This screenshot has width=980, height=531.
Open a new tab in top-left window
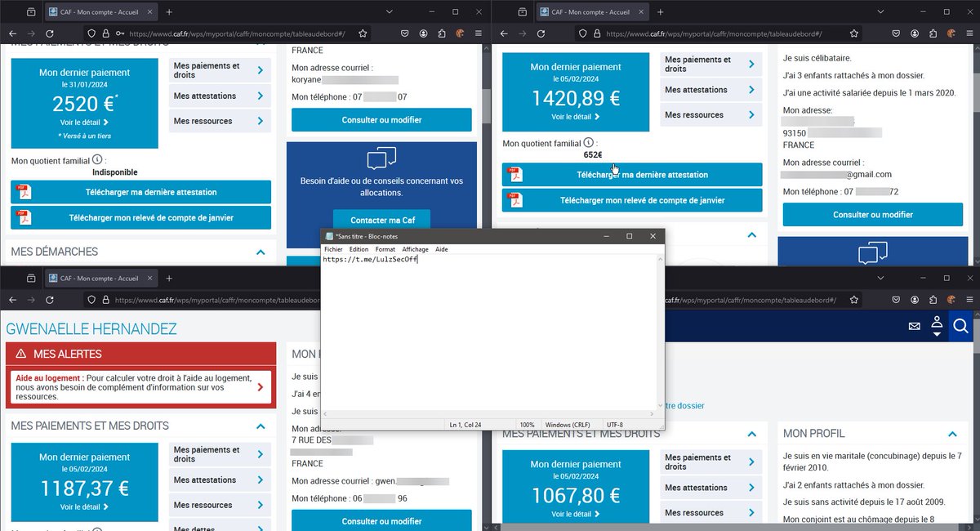coord(169,12)
